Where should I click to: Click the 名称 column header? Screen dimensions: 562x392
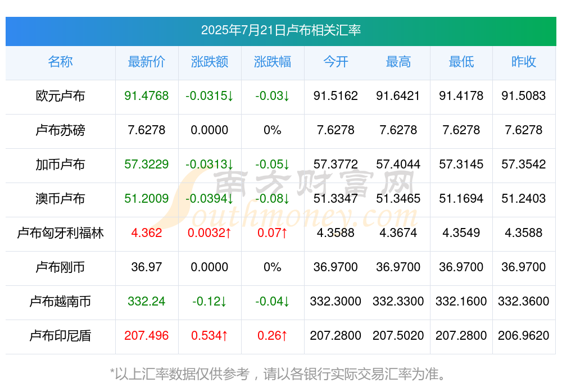[x=60, y=62]
